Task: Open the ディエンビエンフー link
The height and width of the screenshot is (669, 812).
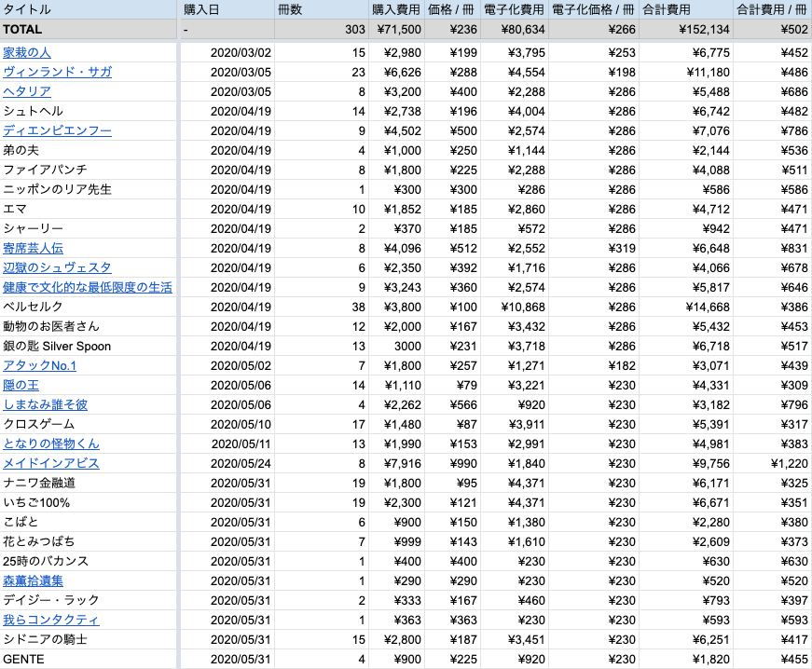Action: coord(57,130)
